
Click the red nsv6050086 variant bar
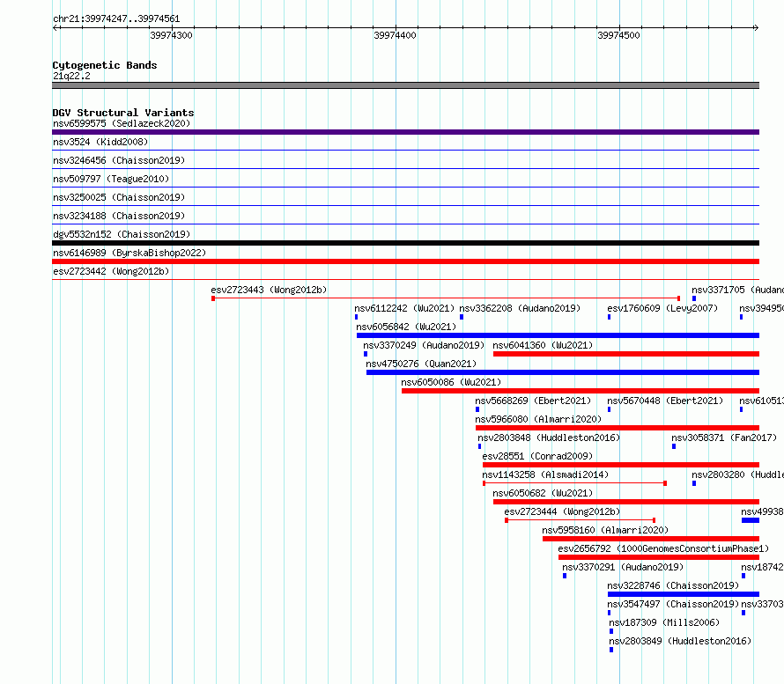(x=581, y=391)
